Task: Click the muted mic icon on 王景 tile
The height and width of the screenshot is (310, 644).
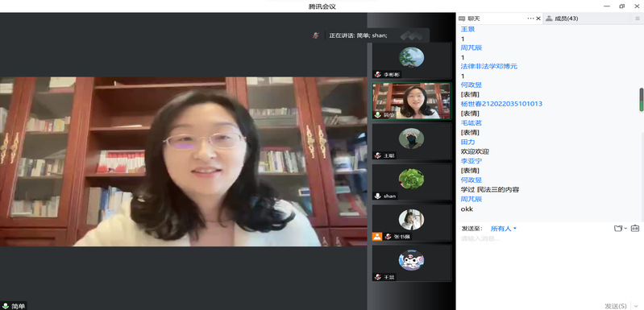Action: [377, 277]
